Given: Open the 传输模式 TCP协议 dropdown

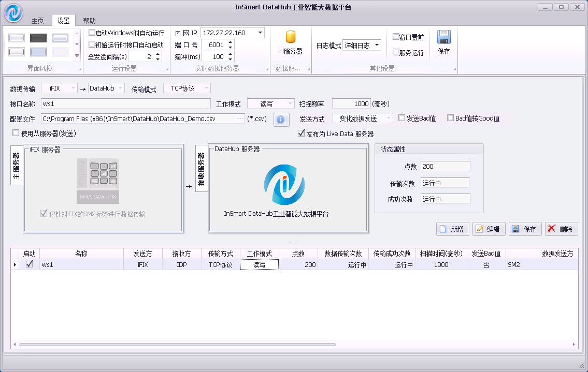Looking at the screenshot, I should coord(206,88).
